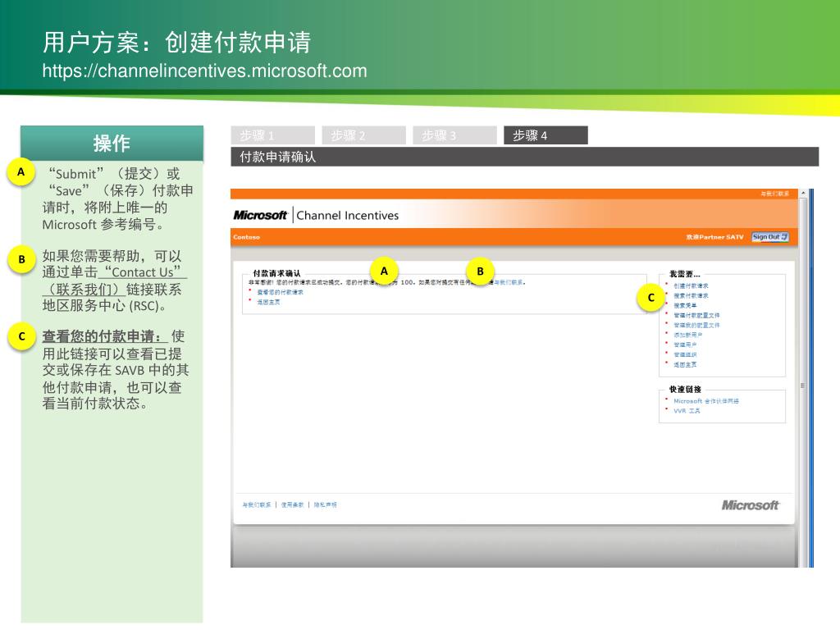Click the Sign Out button
The image size is (840, 630).
[x=769, y=237]
